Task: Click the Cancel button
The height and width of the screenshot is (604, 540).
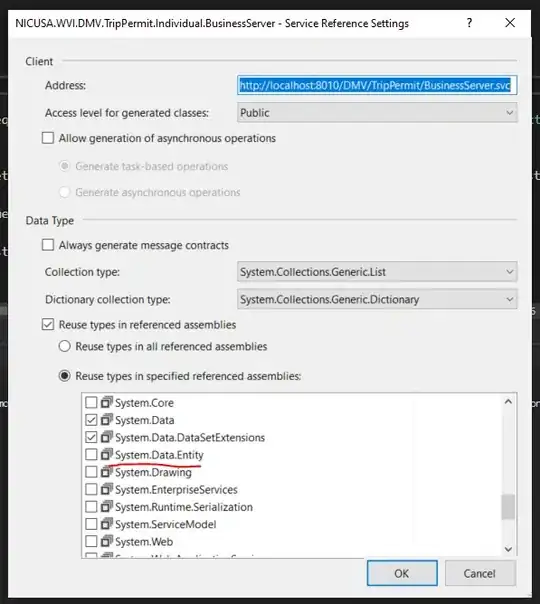Action: 480,573
